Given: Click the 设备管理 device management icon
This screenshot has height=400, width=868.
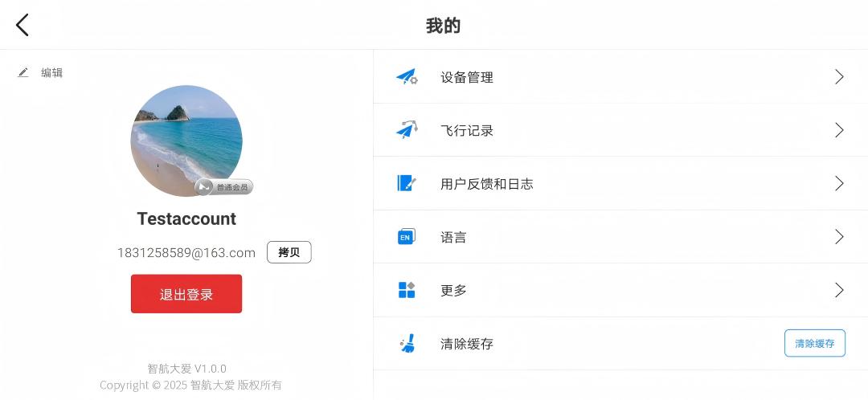Looking at the screenshot, I should tap(407, 77).
